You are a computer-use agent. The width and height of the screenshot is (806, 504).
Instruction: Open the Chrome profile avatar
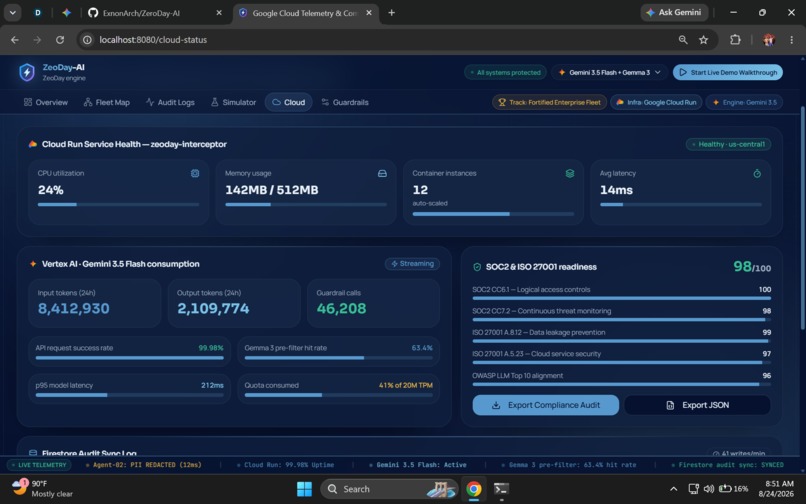coord(769,40)
